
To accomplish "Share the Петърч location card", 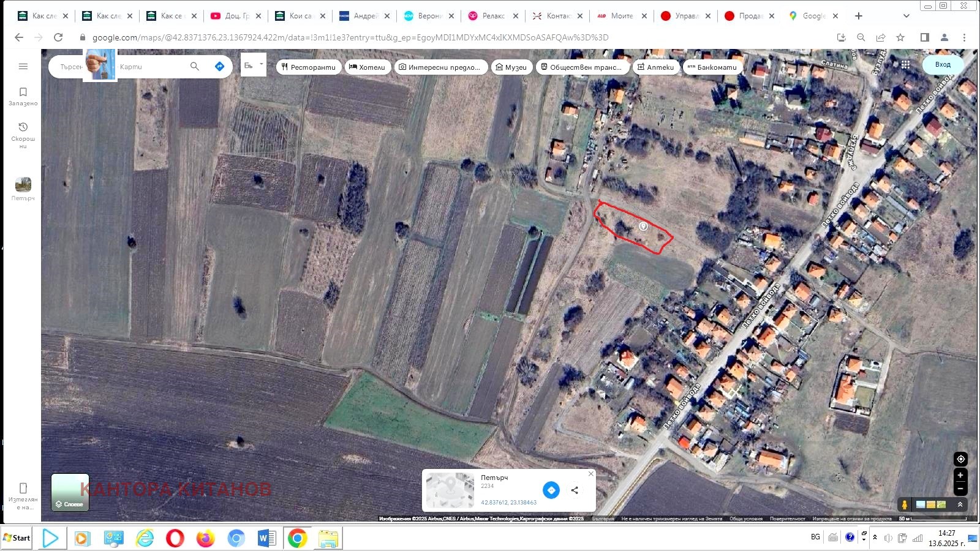I will [575, 490].
